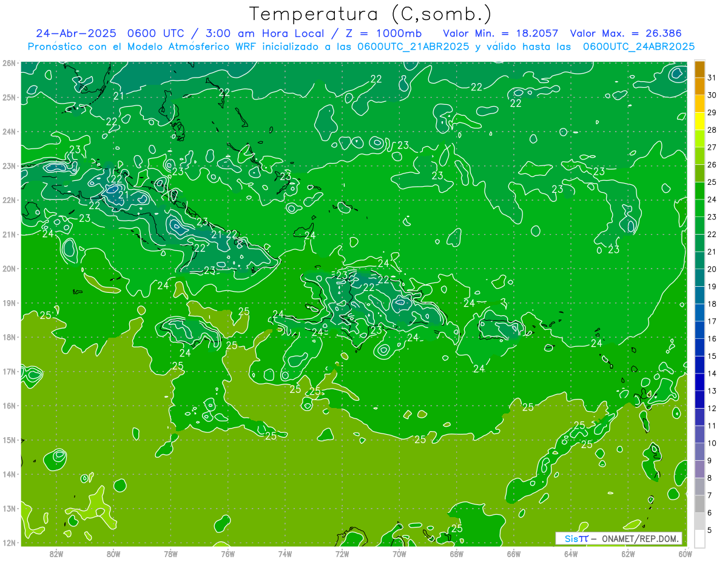Click the "21N" latitude axis label
728x562 pixels.
pyautogui.click(x=9, y=235)
